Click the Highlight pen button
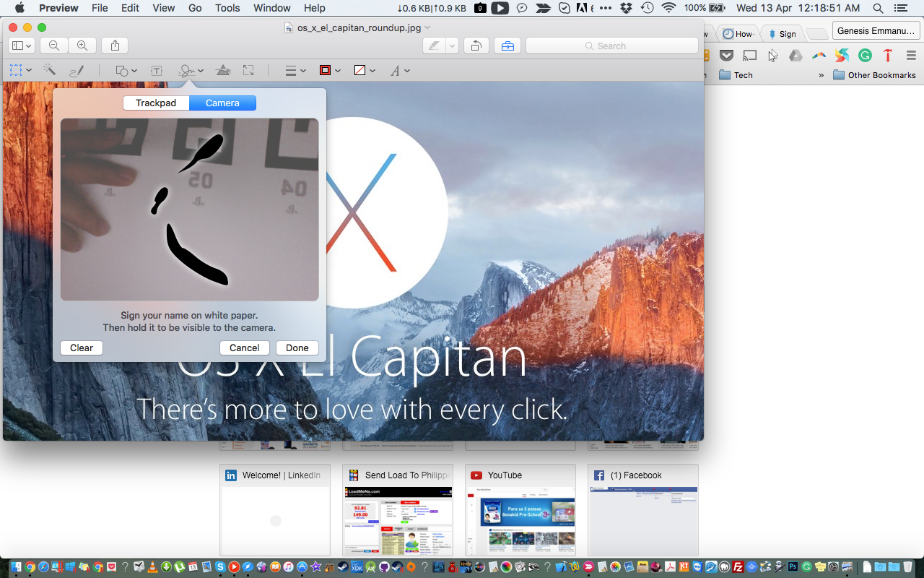The image size is (924, 578). click(x=434, y=46)
